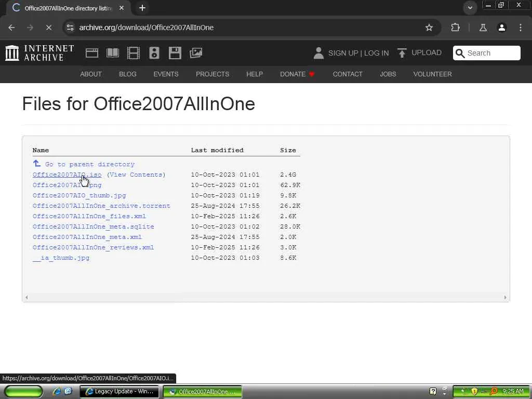
Task: Go back with the browser back arrow
Action: coord(11,28)
